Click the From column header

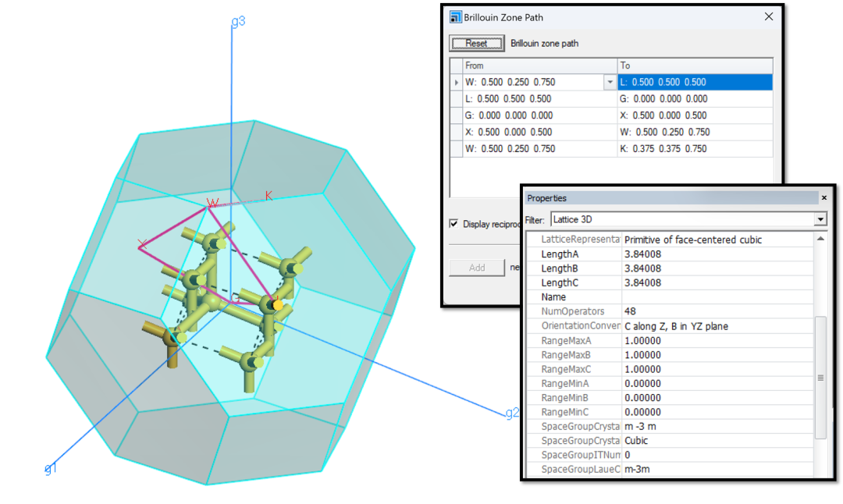[x=540, y=66]
